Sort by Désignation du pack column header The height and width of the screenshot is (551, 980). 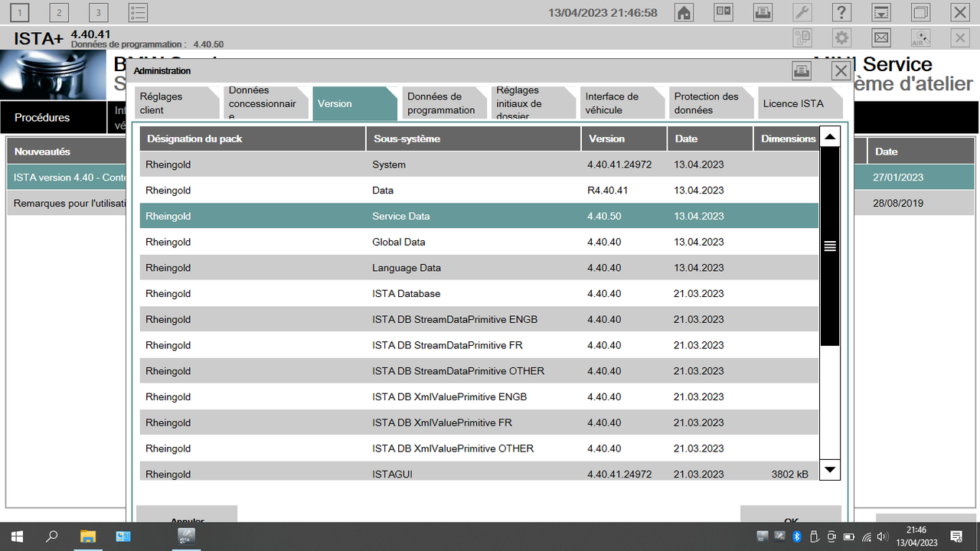[x=253, y=139]
